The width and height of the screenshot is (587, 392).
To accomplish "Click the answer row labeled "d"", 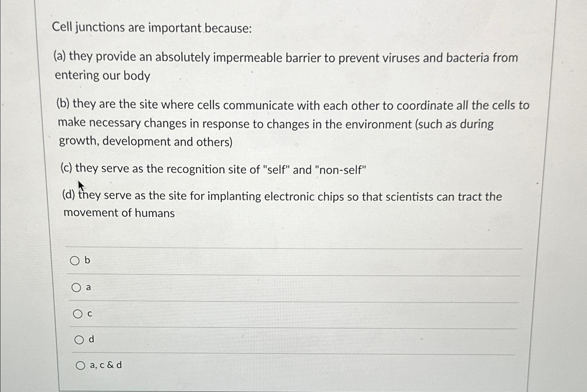I will point(91,340).
